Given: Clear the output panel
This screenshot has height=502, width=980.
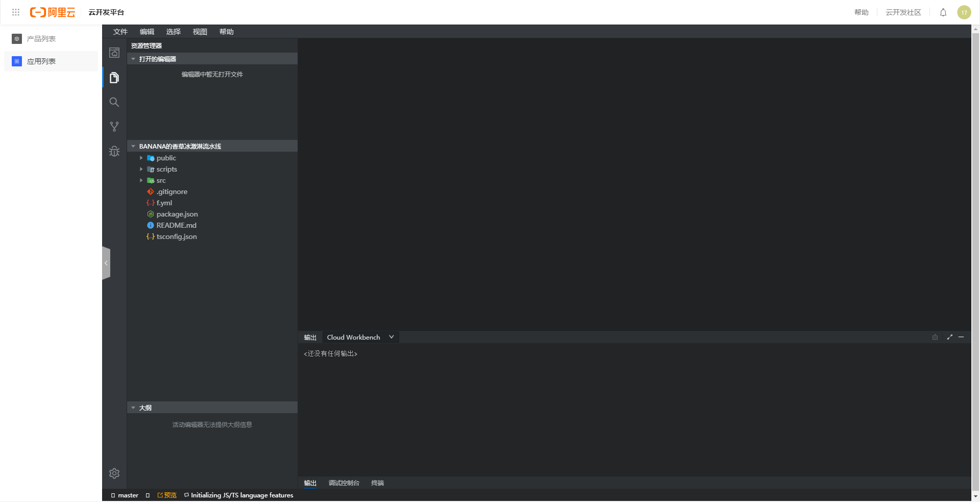Looking at the screenshot, I should pos(935,337).
